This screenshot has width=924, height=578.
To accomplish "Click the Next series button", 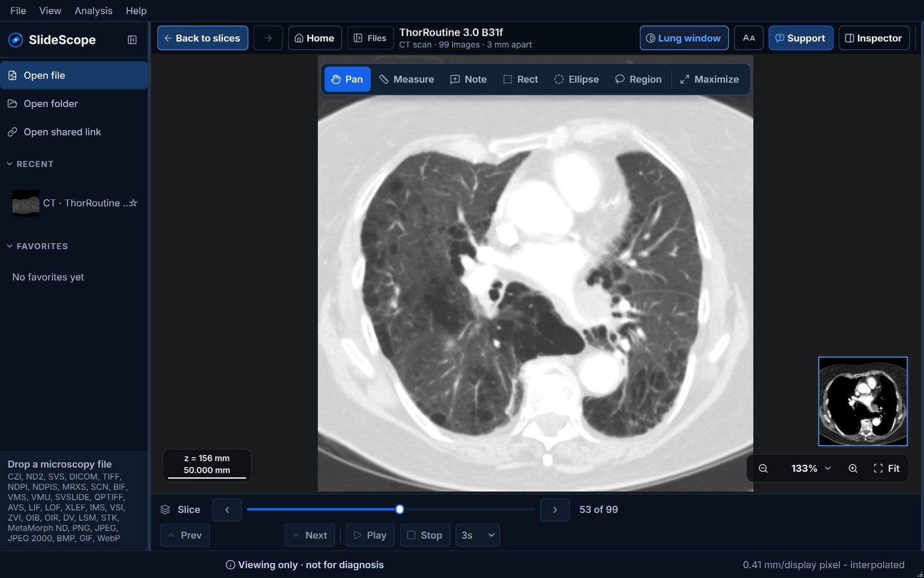I will pyautogui.click(x=310, y=535).
